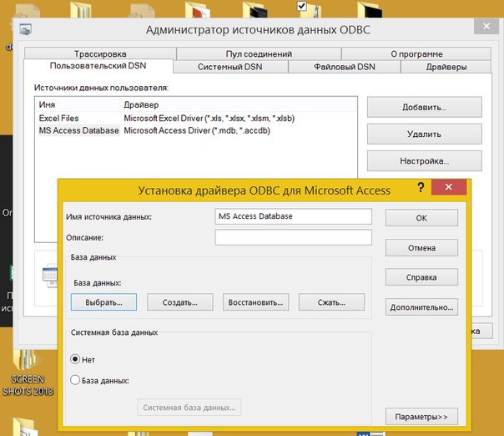This screenshot has height=436, width=504.
Task: Select the Excel Files data source row
Action: pyautogui.click(x=196, y=118)
